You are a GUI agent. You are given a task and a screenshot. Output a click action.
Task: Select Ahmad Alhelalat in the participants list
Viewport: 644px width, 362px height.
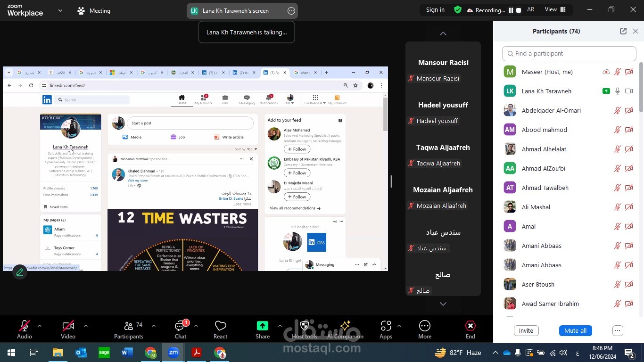click(569, 149)
